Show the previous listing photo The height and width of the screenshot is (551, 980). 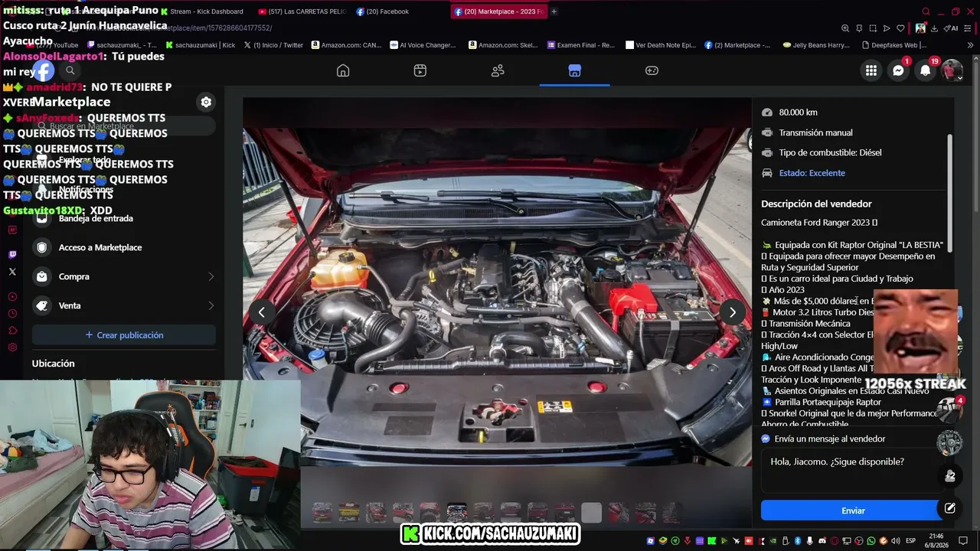pyautogui.click(x=262, y=312)
